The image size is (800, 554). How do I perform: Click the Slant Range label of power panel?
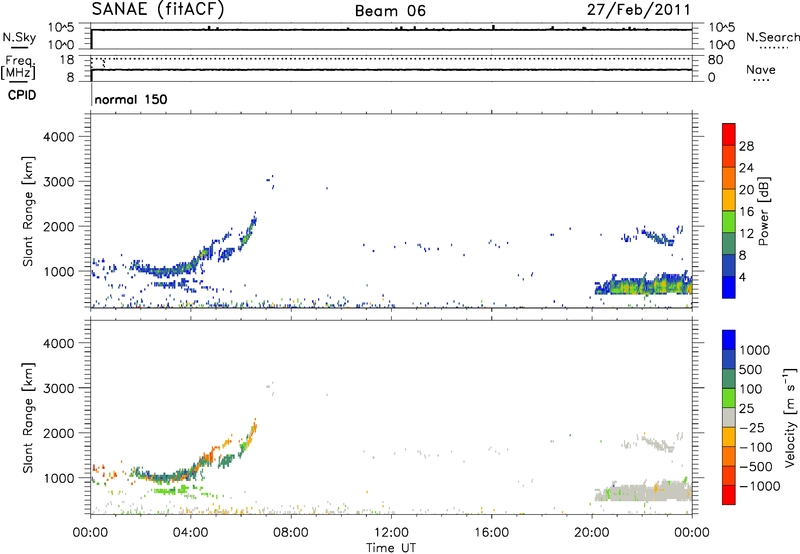28,211
